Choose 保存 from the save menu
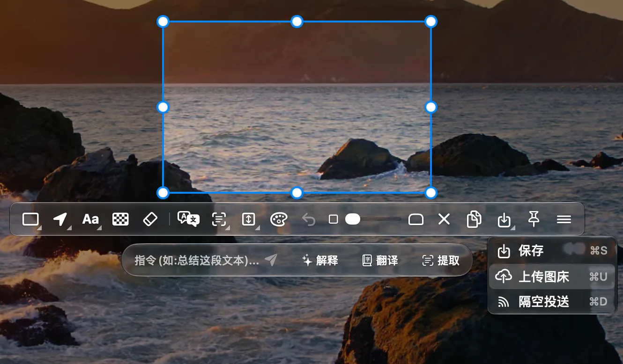 [552, 251]
